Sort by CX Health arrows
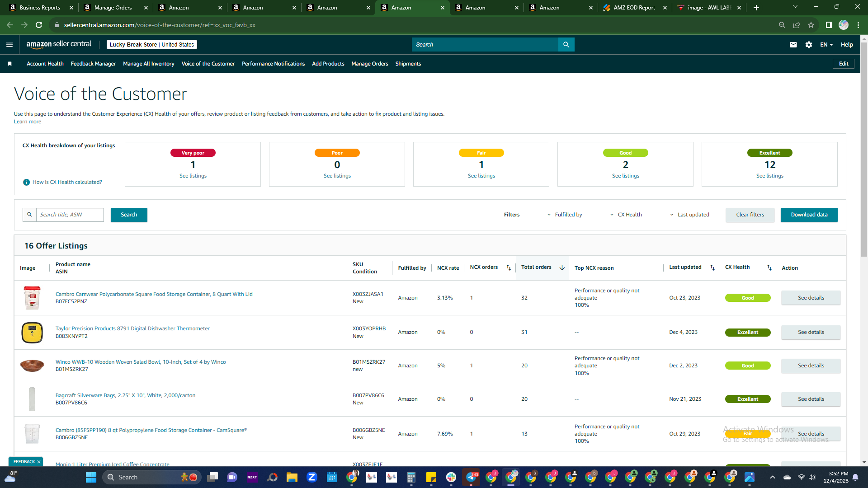This screenshot has height=488, width=868. [769, 267]
